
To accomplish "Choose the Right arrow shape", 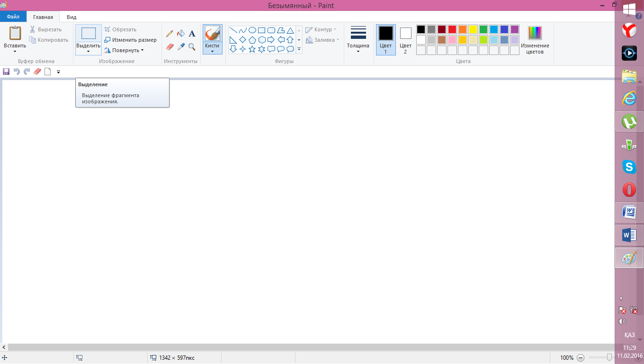I will coord(271,40).
